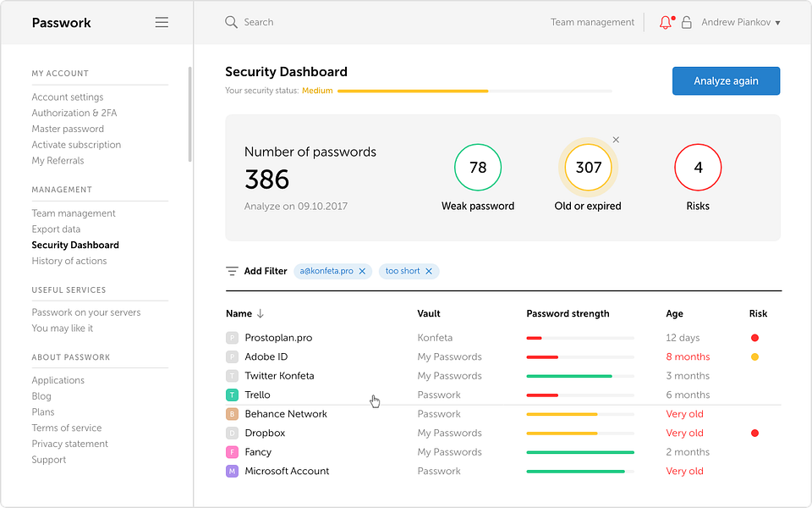812x508 pixels.
Task: Sort by the Vault column header
Action: pos(429,313)
